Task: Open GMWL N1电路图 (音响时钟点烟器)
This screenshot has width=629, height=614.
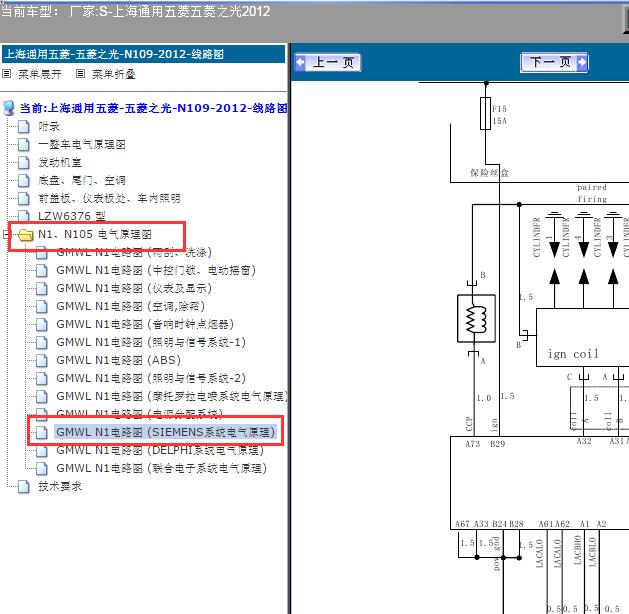Action: point(145,324)
